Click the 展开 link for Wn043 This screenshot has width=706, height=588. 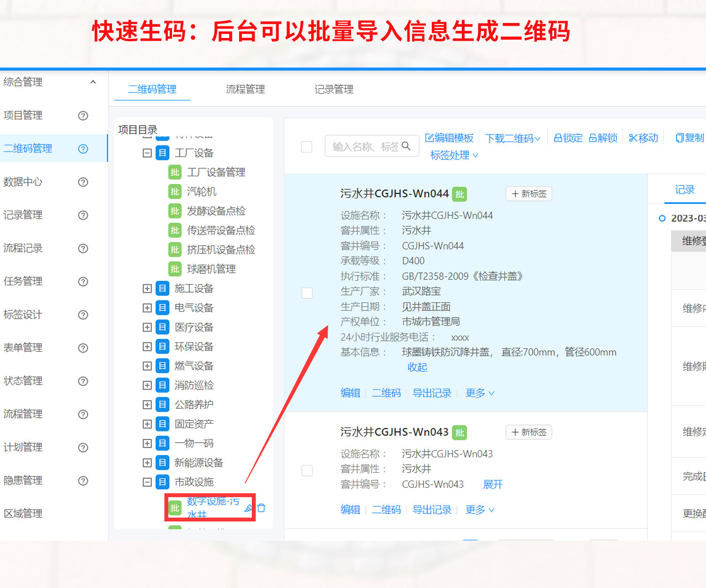point(492,484)
